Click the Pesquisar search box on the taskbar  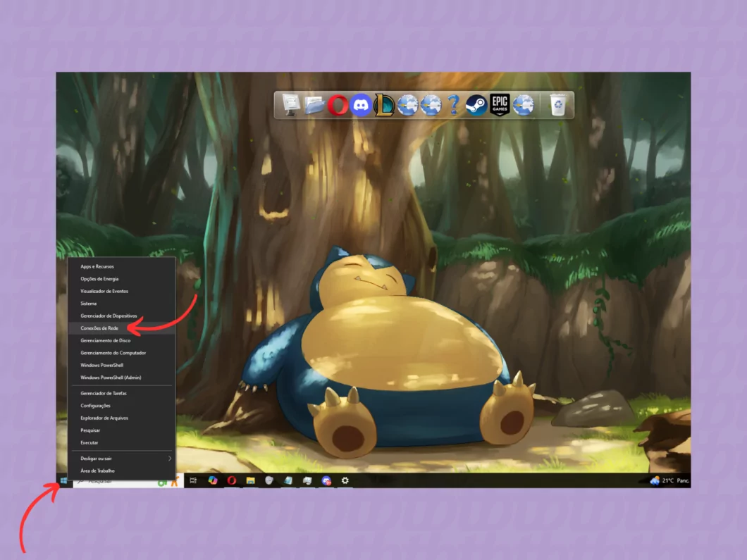click(128, 481)
